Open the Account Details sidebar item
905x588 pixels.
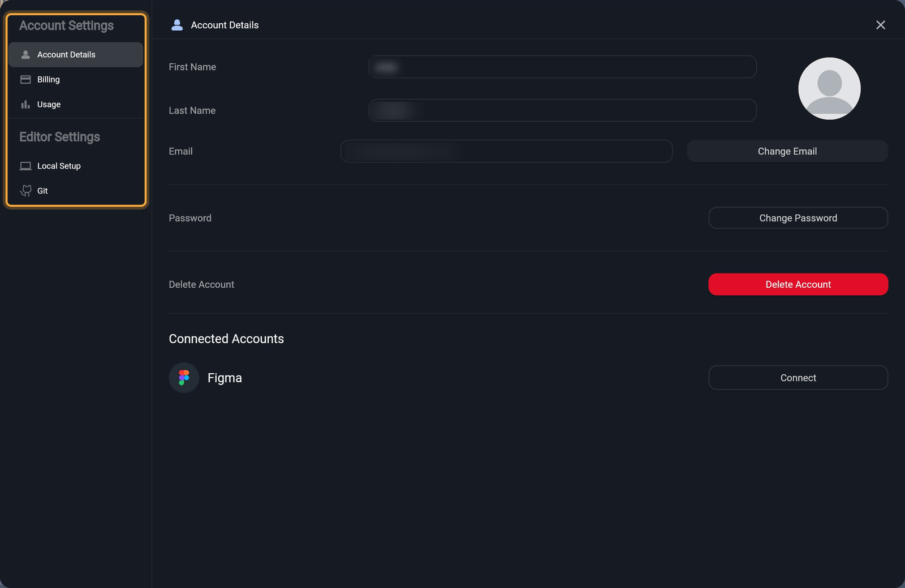(x=76, y=55)
